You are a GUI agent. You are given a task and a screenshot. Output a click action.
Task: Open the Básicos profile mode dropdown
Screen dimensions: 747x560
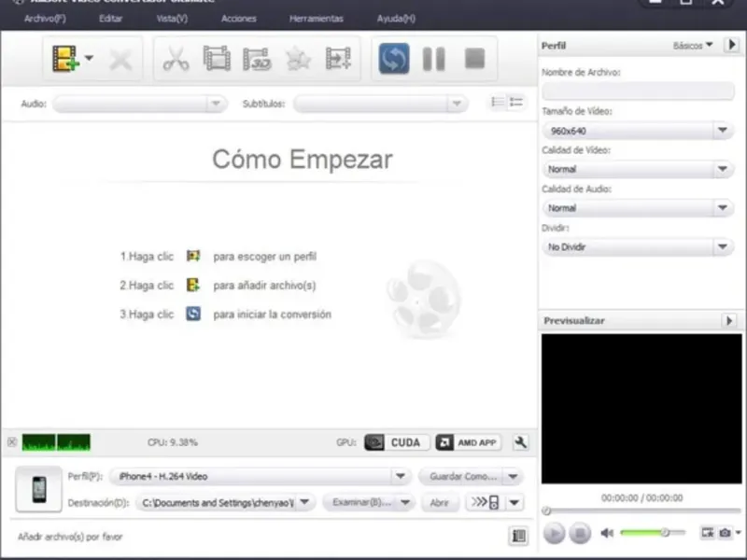tap(693, 45)
